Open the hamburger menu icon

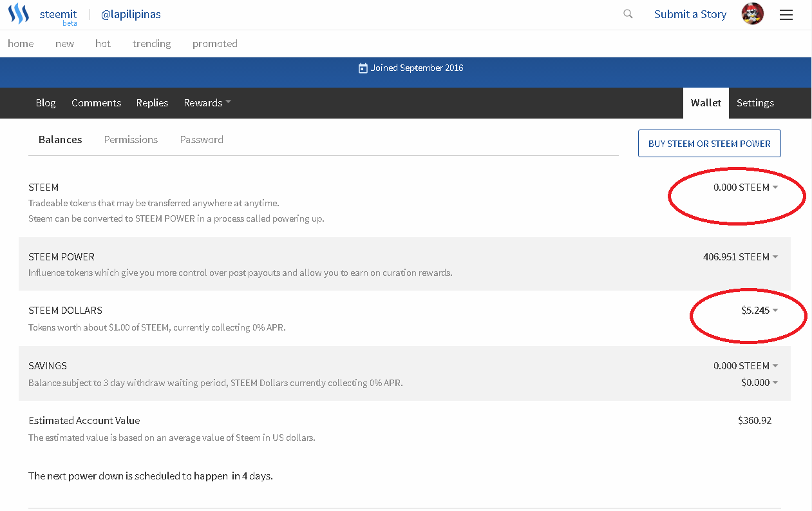click(786, 15)
